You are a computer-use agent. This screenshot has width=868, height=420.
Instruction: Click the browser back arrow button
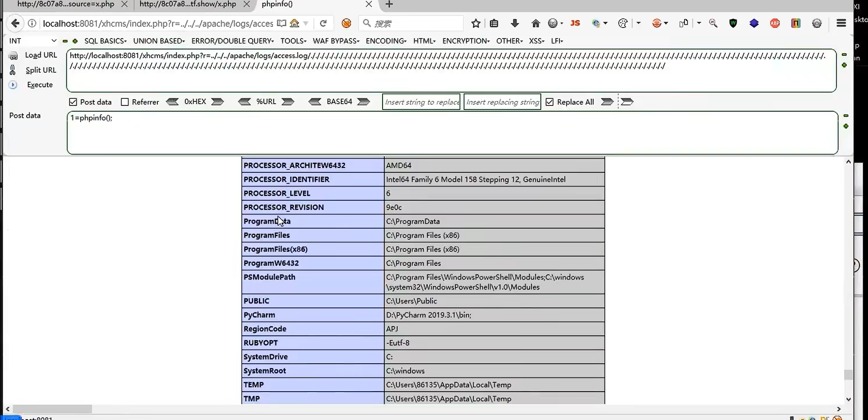(16, 23)
